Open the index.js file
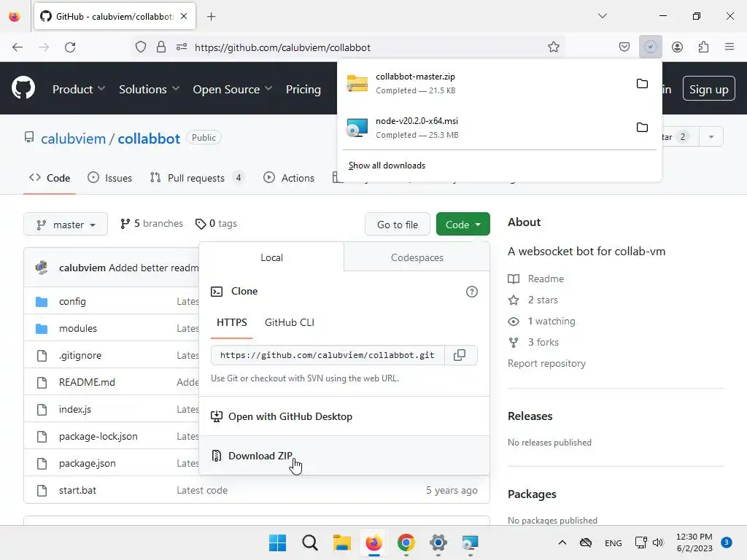 [x=75, y=409]
